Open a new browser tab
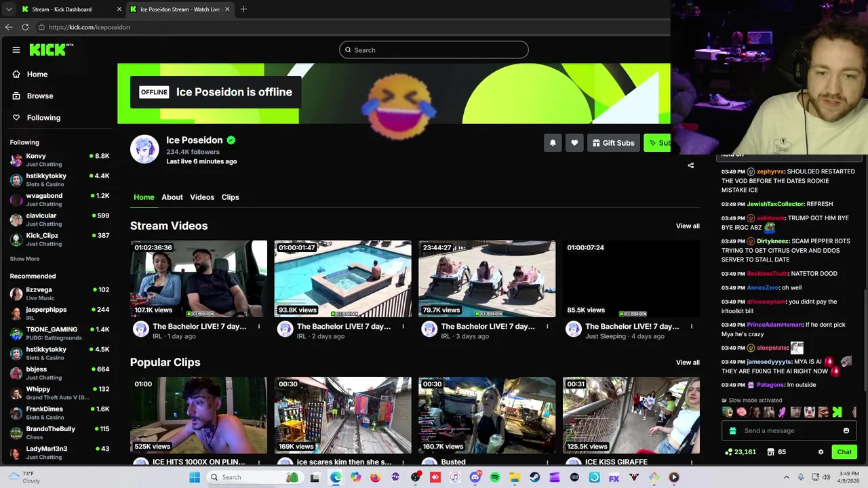 [x=243, y=9]
